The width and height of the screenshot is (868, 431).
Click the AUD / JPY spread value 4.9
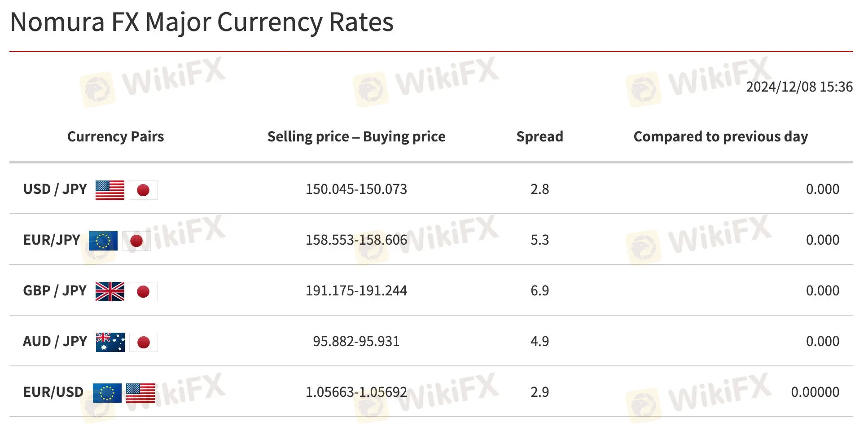[539, 341]
